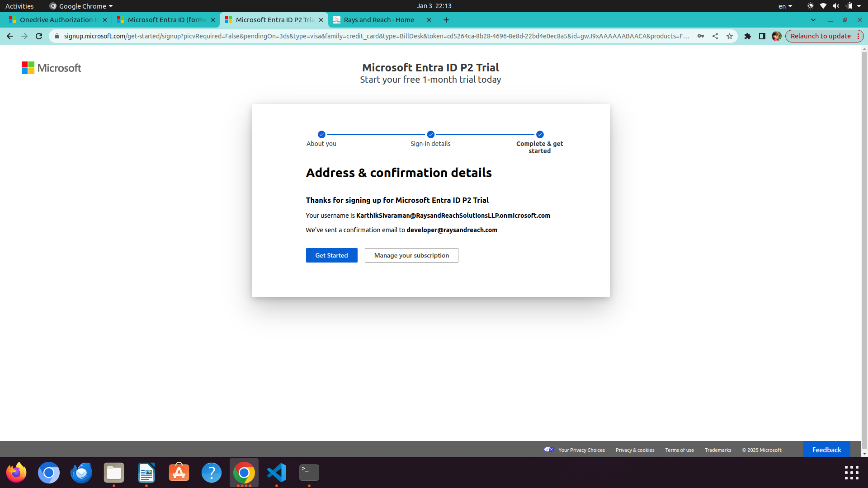Click the About you step indicator
868x488 pixels.
(321, 139)
